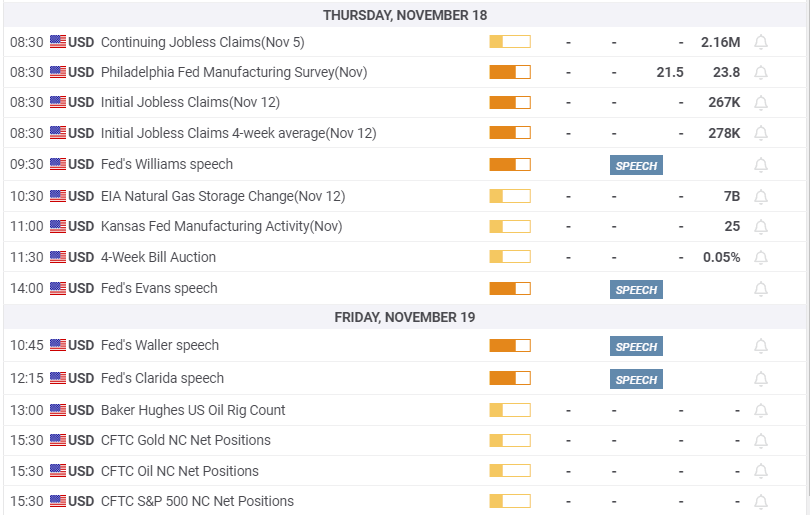Viewport: 810px width, 515px height.
Task: Toggle notification bell for Initial Jobless Claims (Nov 12)
Action: tap(761, 103)
